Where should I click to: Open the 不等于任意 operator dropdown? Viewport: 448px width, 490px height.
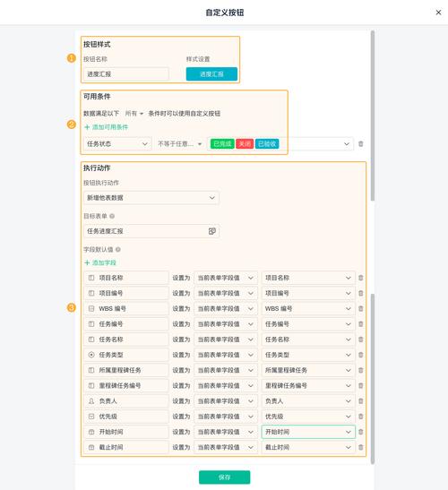[179, 143]
